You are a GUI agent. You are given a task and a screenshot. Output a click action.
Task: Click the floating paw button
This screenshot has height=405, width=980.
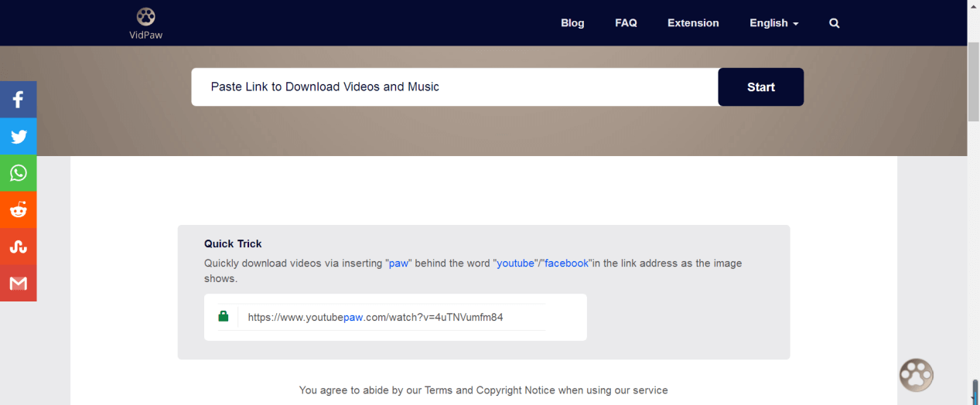pyautogui.click(x=917, y=376)
